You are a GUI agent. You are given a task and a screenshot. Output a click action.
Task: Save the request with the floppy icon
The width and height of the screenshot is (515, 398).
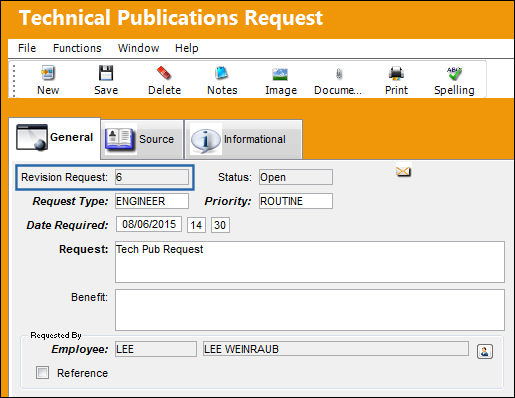pyautogui.click(x=106, y=73)
